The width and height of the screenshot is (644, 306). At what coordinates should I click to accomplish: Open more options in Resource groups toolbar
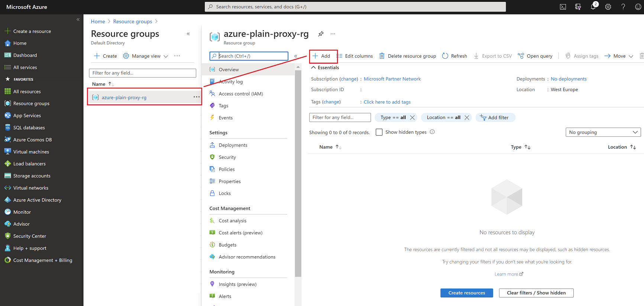pyautogui.click(x=177, y=56)
